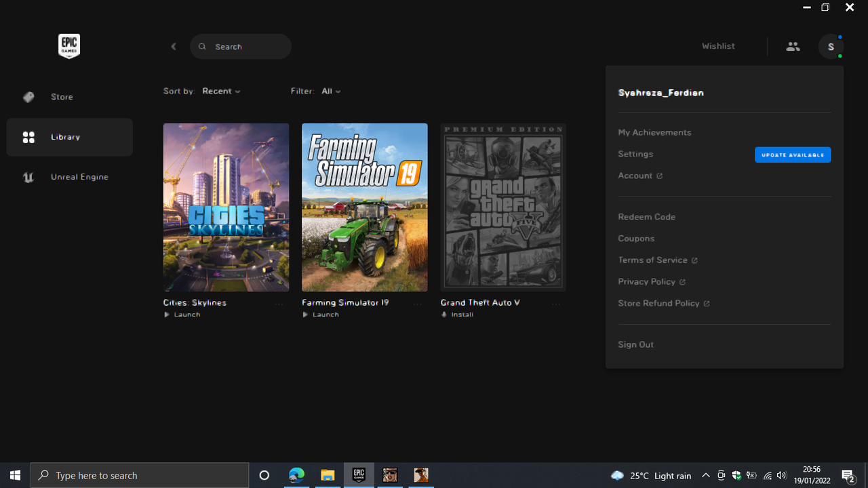Open the Wishlist page
The height and width of the screenshot is (488, 868).
click(718, 46)
